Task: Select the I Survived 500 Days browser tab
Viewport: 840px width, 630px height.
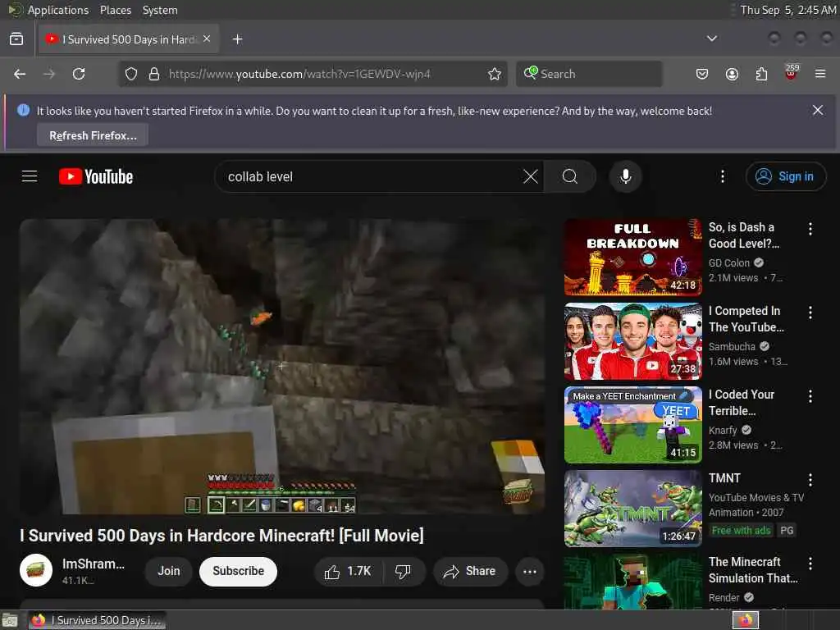Action: 129,39
